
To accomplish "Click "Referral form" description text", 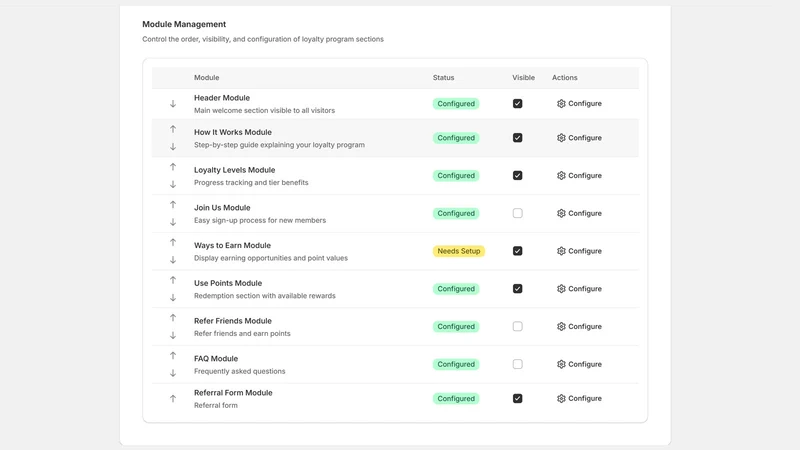I will coord(216,406).
